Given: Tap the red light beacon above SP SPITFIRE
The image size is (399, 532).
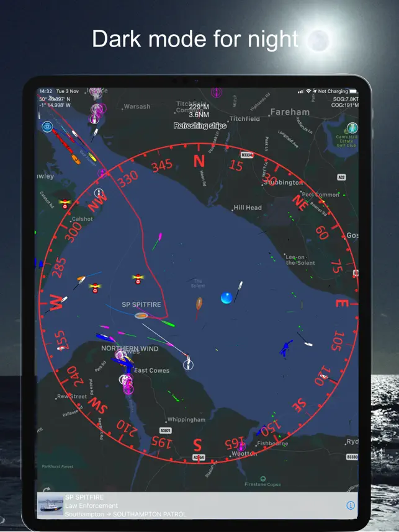Looking at the screenshot, I should pos(138,278).
